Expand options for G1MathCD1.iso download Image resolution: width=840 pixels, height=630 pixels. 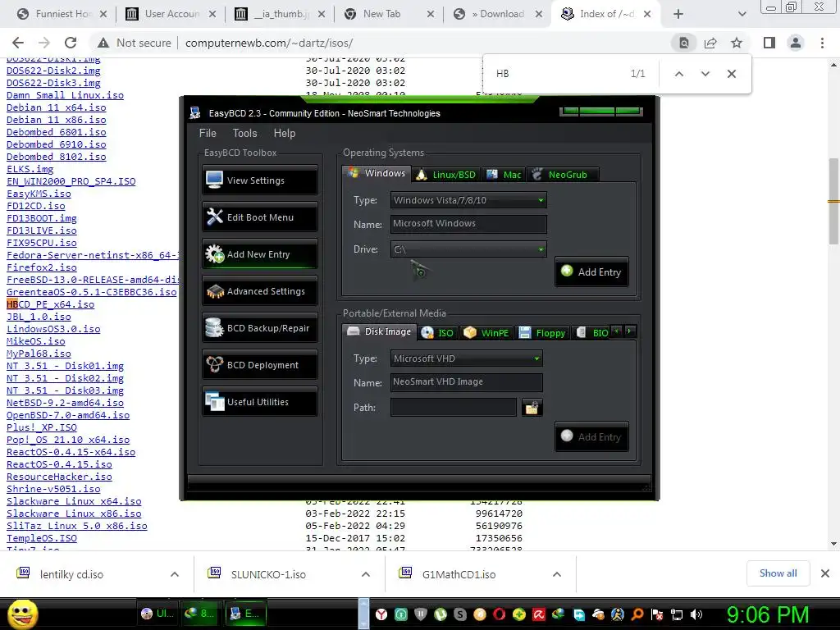pyautogui.click(x=557, y=574)
